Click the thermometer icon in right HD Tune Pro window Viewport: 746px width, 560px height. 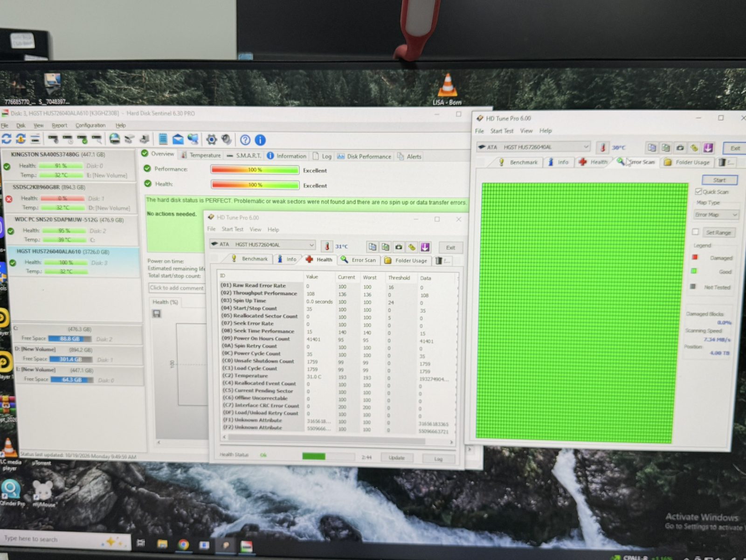tap(602, 148)
